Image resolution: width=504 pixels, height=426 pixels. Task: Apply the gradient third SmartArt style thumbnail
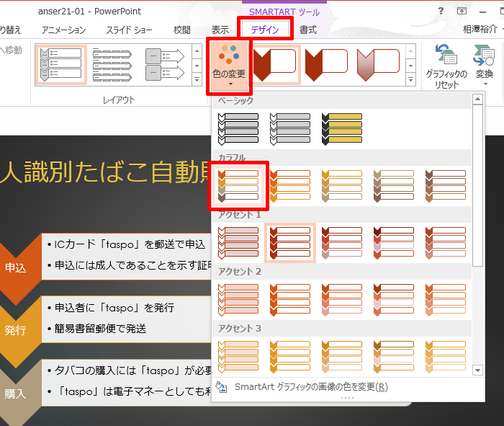(378, 65)
